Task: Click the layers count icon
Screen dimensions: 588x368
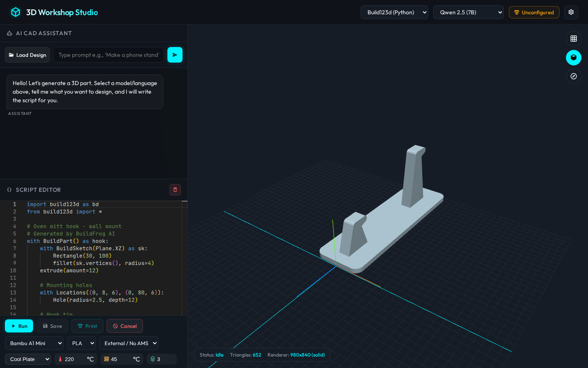Action: (153, 359)
